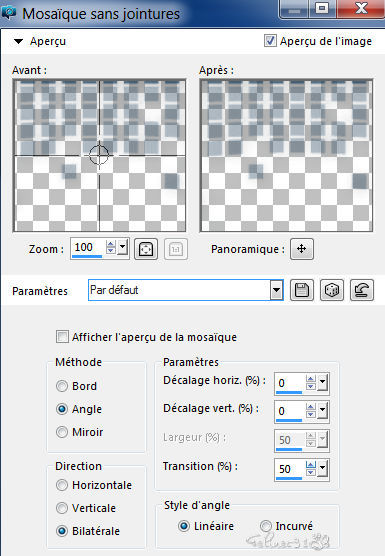Click the application icon in title bar
Viewport: 385px width, 556px height.
9,13
